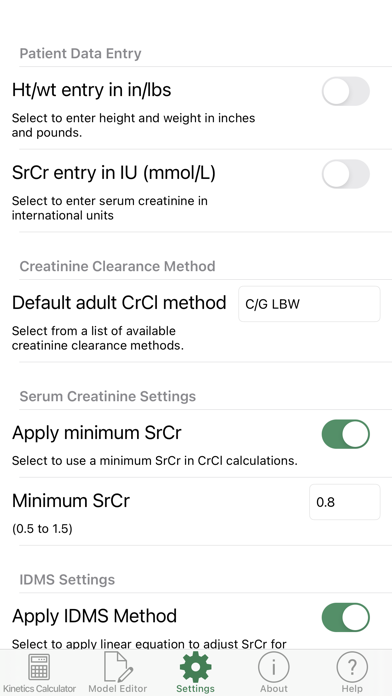Open the C/G LBW method selector

coord(309,304)
